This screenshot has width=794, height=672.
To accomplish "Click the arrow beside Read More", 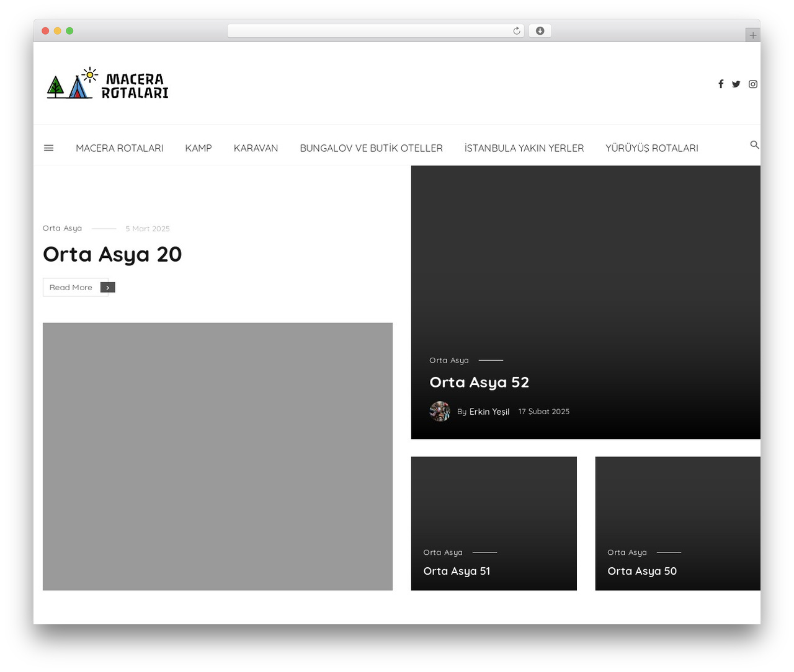I will [x=108, y=288].
